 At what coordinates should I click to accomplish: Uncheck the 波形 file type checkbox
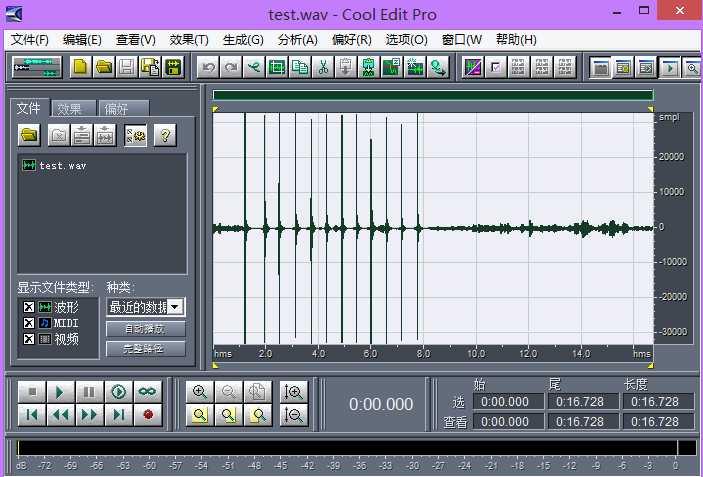tap(29, 307)
